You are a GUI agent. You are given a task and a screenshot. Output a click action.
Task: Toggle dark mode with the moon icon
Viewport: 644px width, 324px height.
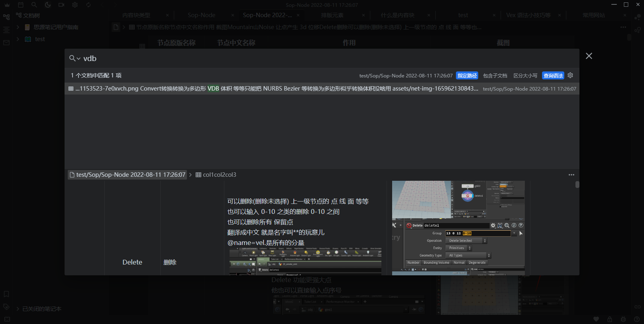[x=48, y=5]
